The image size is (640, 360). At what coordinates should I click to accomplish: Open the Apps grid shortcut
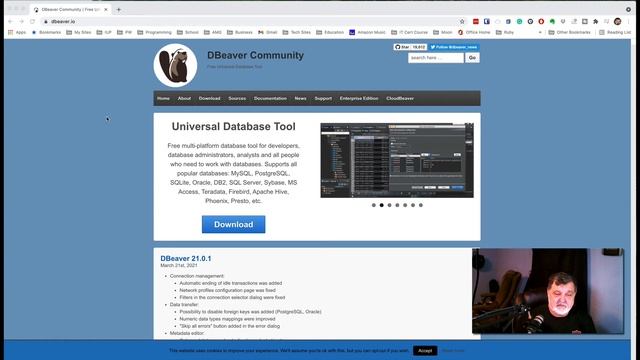tap(17, 32)
